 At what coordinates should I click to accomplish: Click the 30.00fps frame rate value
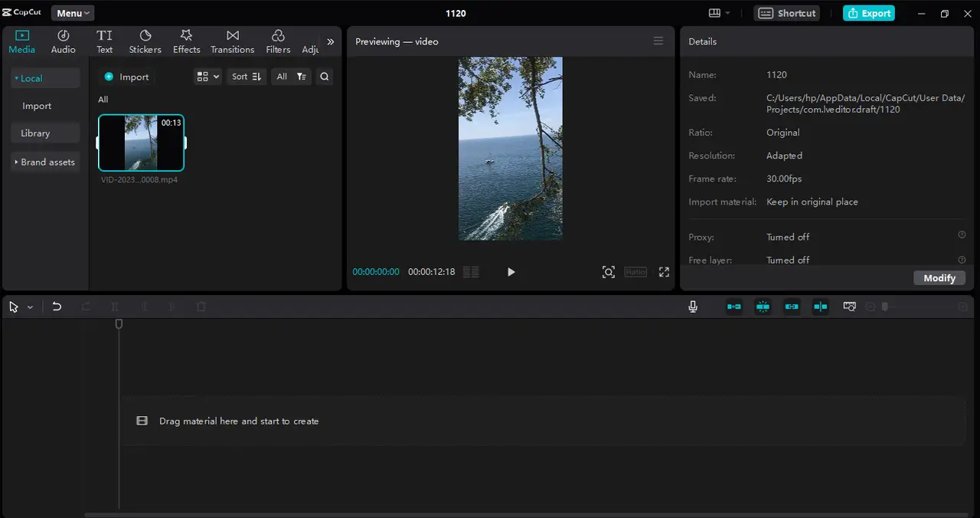(784, 179)
